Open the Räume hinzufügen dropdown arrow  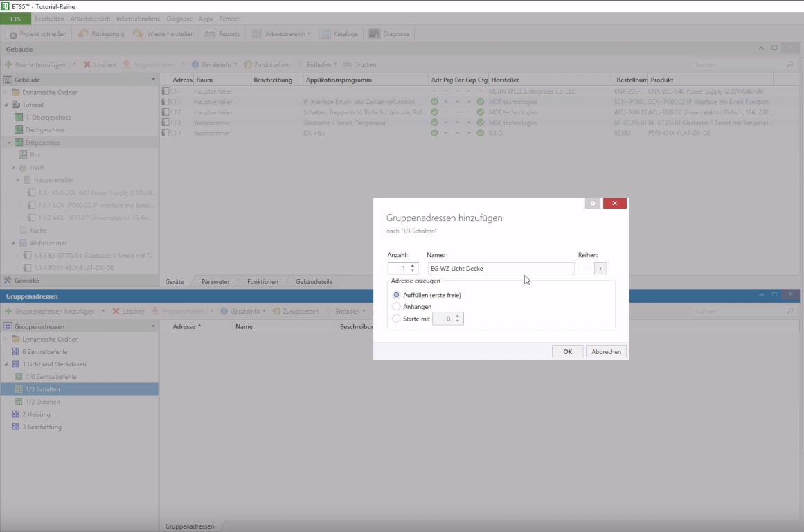(x=74, y=64)
